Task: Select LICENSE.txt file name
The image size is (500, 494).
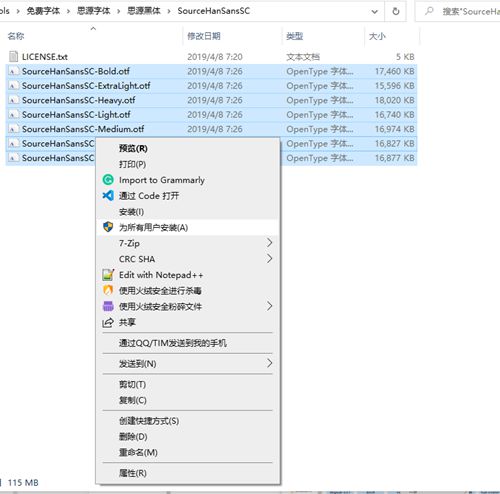Action: (45, 57)
